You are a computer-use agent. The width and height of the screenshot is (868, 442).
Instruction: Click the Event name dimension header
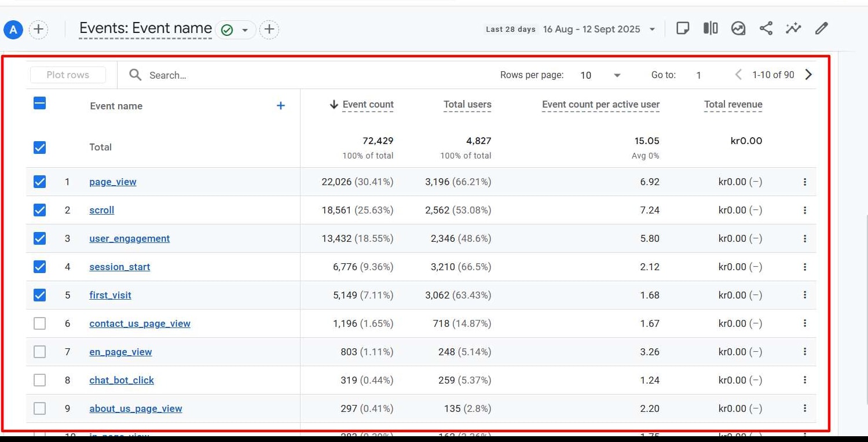[116, 106]
